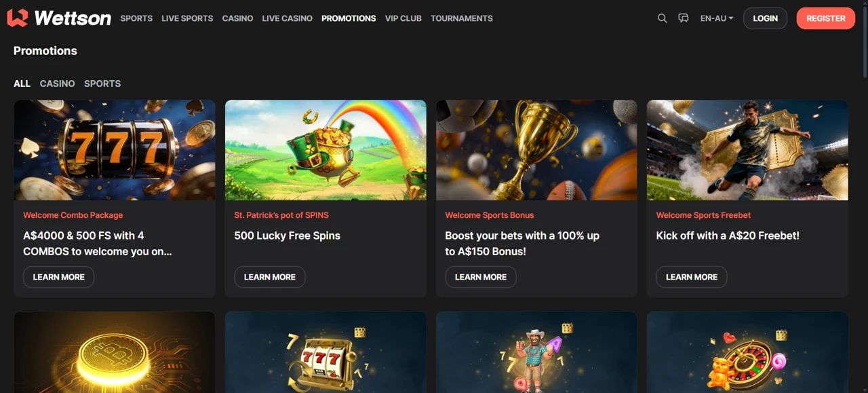Viewport: 868px width, 393px height.
Task: Click the red REGISTER button
Action: tap(825, 18)
